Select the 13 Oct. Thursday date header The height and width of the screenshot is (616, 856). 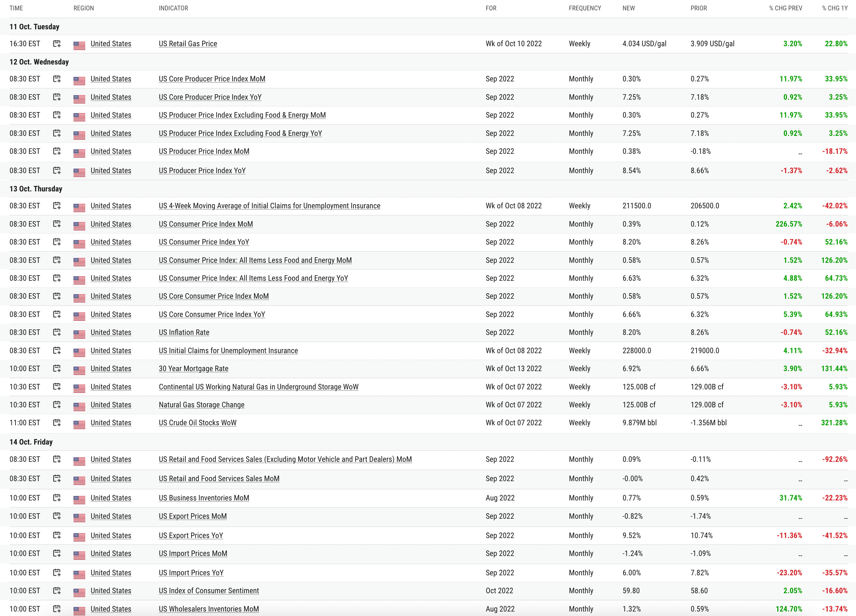point(36,189)
